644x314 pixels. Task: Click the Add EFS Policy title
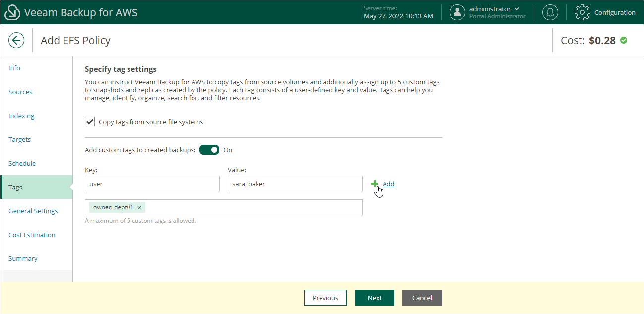(75, 40)
